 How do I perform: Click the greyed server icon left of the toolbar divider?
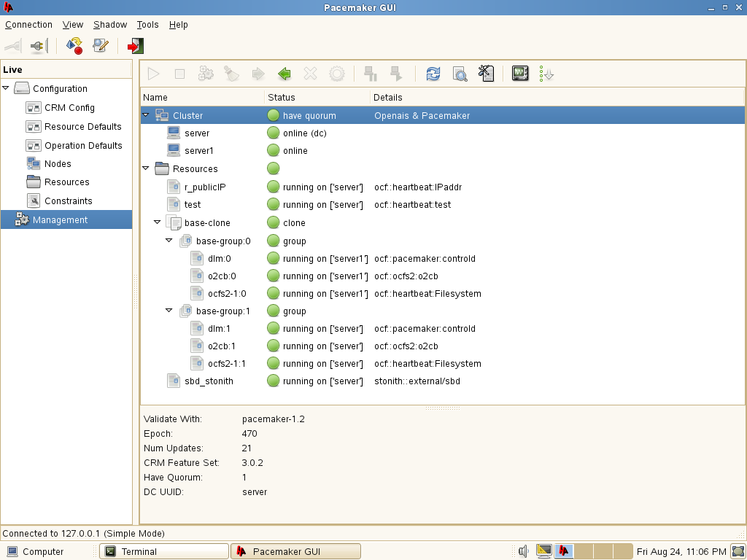(x=370, y=74)
